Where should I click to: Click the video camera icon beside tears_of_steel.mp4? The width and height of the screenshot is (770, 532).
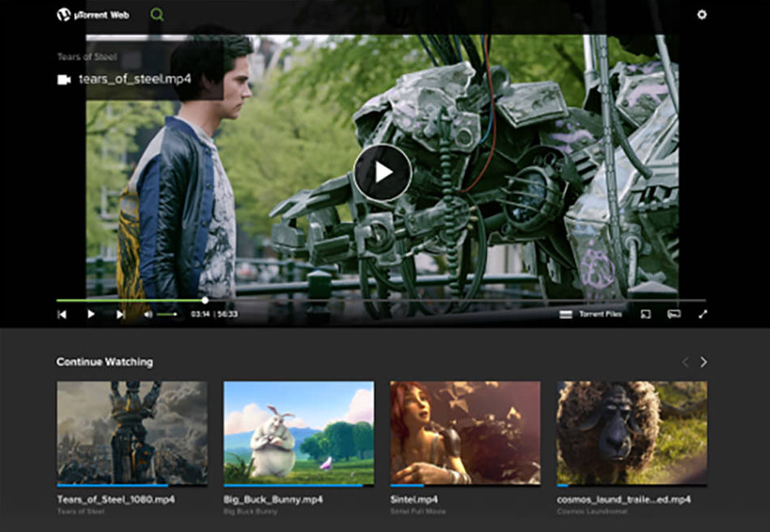(64, 79)
